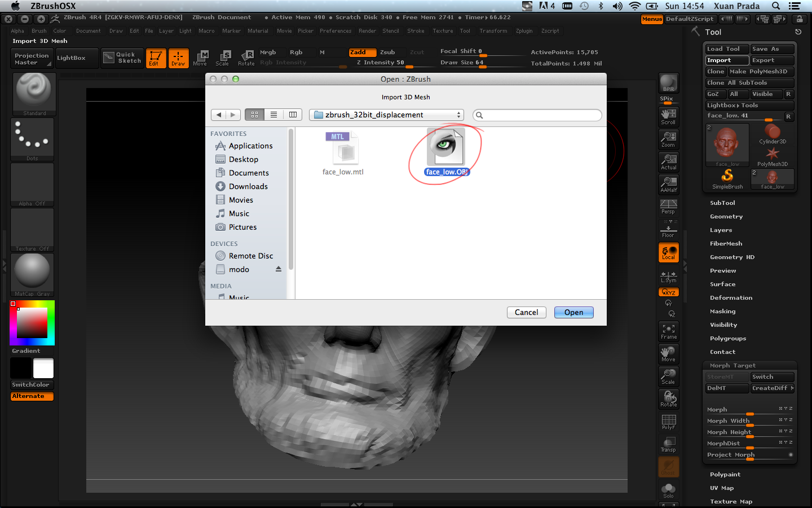Toggle L.Sym local symmetry
This screenshot has width=812, height=508.
point(669,276)
